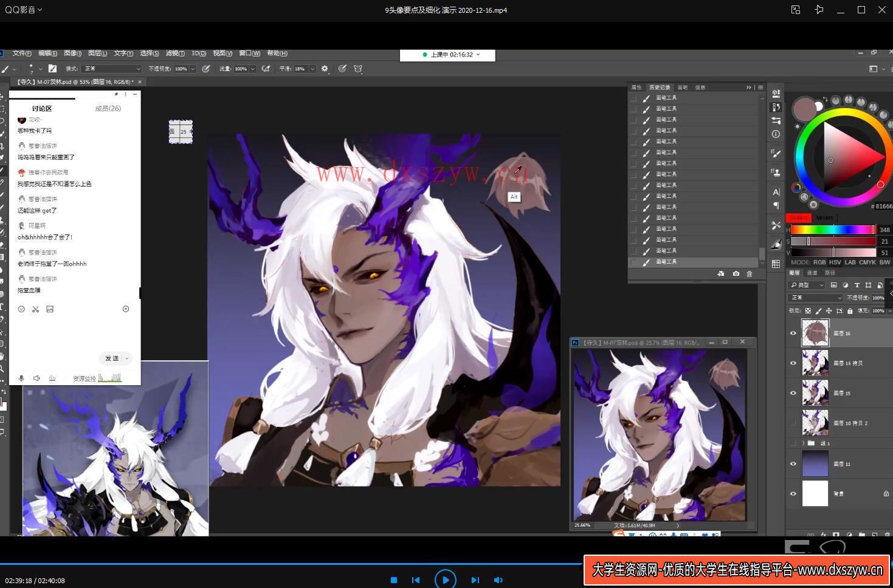Adjust the V value slider

click(x=833, y=253)
